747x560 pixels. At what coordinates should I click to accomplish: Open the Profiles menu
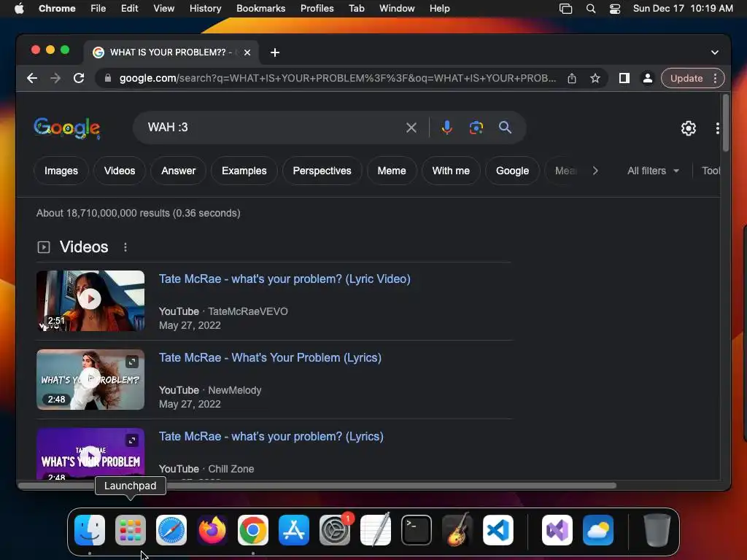tap(317, 9)
